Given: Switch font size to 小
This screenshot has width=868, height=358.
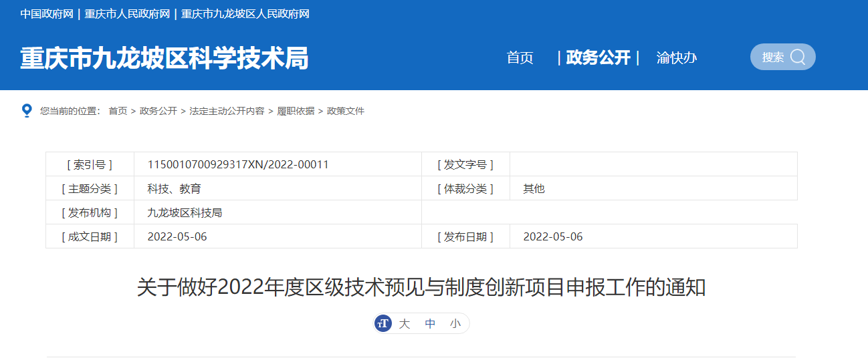Looking at the screenshot, I should 455,324.
